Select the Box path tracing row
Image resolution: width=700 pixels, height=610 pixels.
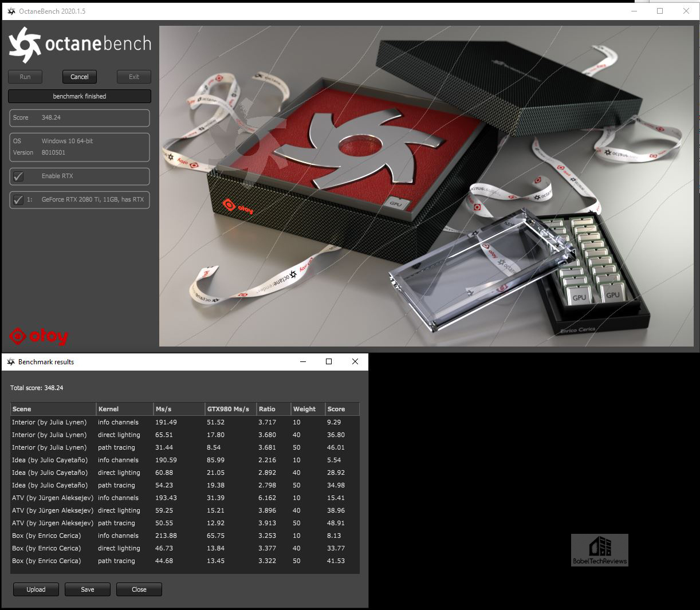tap(185, 561)
